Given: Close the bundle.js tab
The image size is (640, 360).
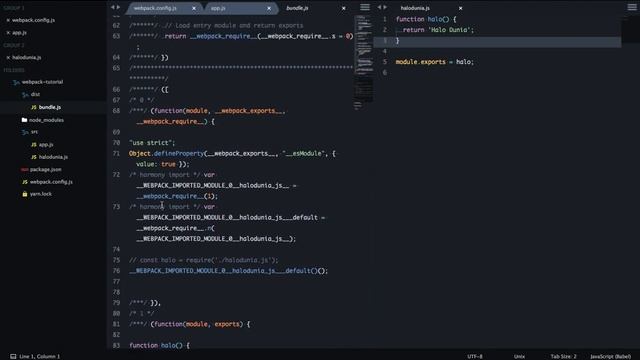Looking at the screenshot, I should 344,8.
